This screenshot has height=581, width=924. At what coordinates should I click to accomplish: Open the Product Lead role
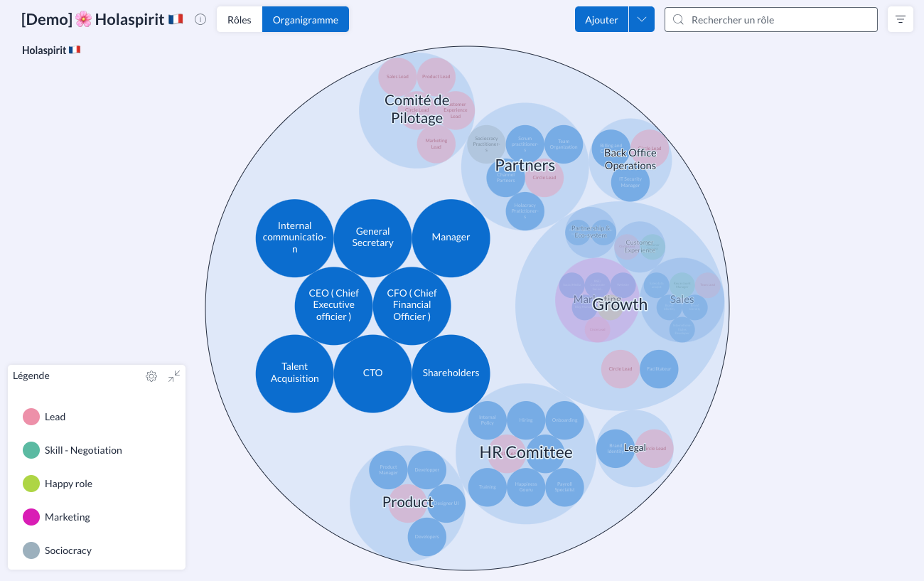pos(436,77)
